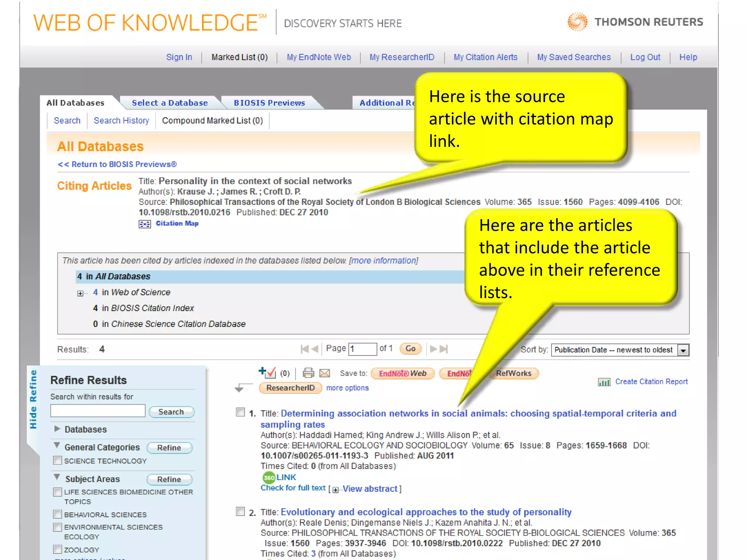Tick ENVIRONMENTAL SCIENCES ECOLOGY checkbox
The height and width of the screenshot is (560, 747).
click(x=58, y=527)
